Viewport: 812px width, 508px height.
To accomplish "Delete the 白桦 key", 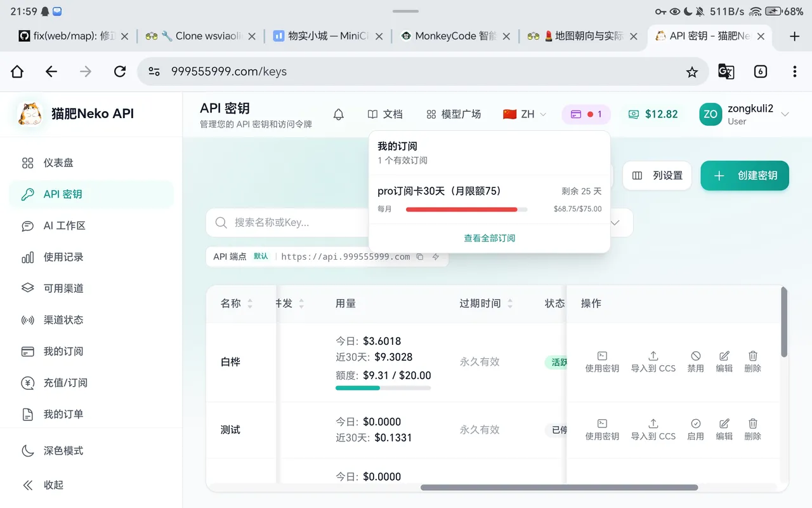I will click(x=753, y=362).
